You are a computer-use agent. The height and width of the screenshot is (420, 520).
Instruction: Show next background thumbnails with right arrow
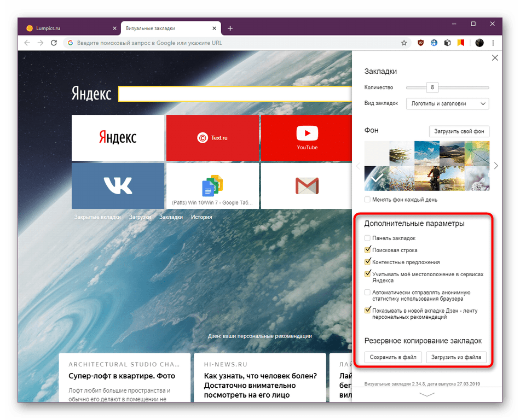pyautogui.click(x=496, y=166)
